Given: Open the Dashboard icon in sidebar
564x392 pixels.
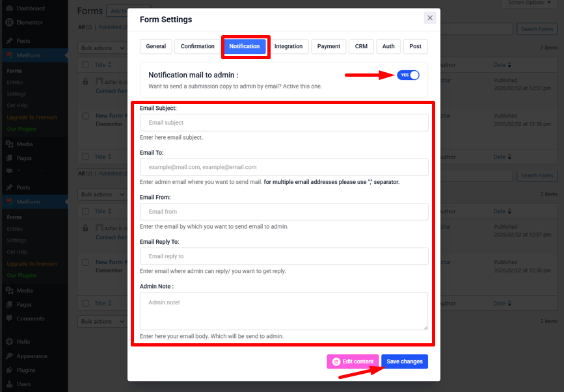Looking at the screenshot, I should [9, 8].
